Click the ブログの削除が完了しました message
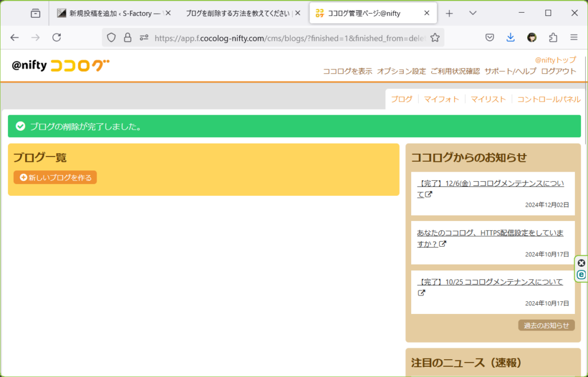Screen dimensions: 588x377 [x=87, y=127]
